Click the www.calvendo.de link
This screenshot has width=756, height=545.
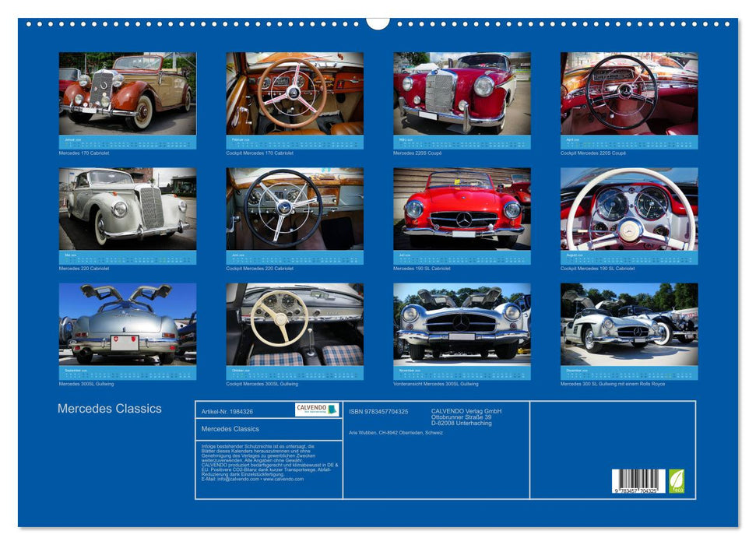(283, 480)
